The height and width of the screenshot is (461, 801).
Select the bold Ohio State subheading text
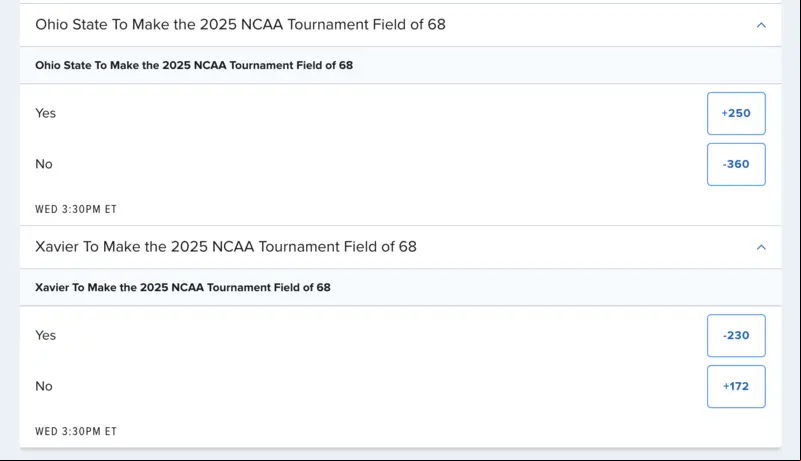point(194,65)
